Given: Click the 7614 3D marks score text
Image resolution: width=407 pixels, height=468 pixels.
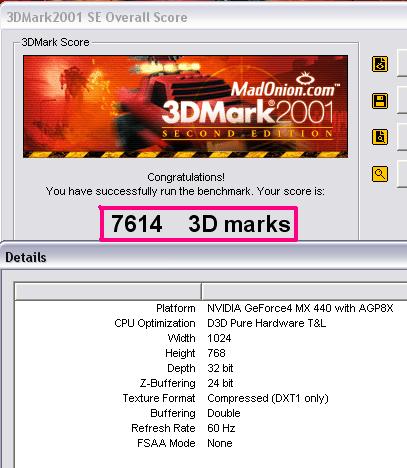Looking at the screenshot, I should pos(200,224).
